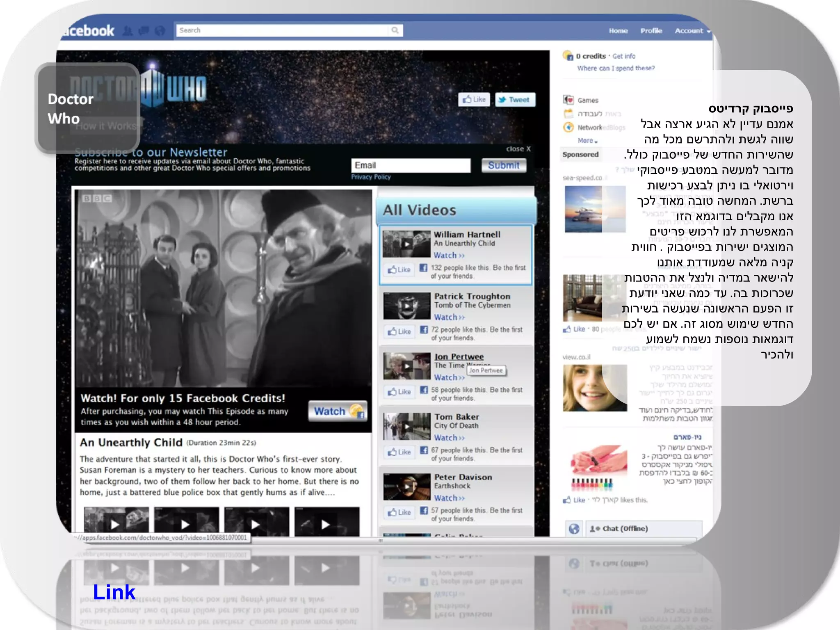Viewport: 840px width, 630px height.
Task: Click the Tweet button with bird icon
Action: tap(515, 100)
